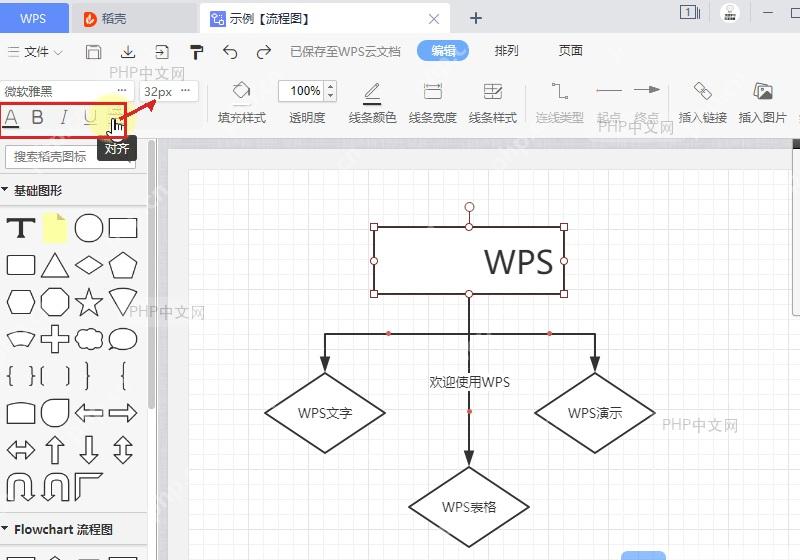Select the circle shape

(x=89, y=227)
